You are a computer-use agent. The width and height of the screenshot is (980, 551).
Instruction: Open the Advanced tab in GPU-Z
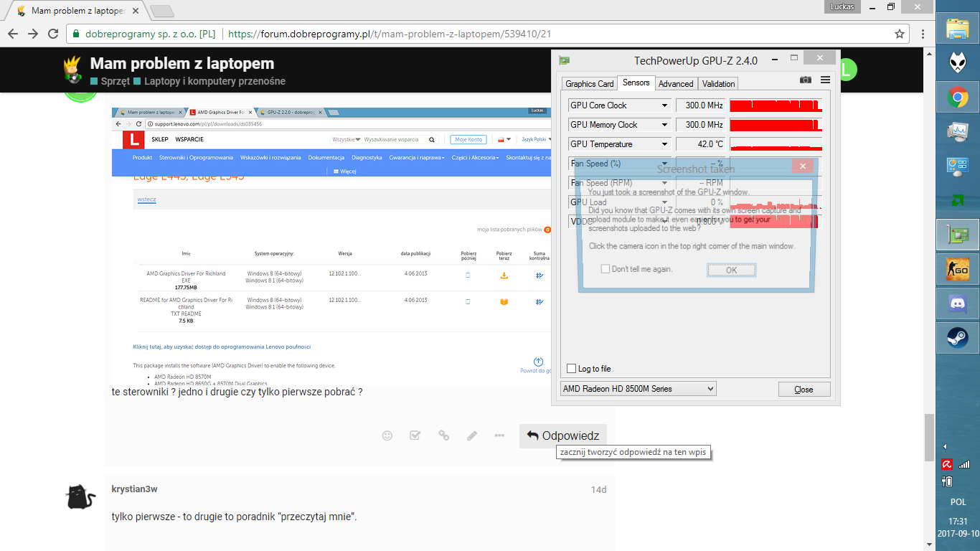[x=676, y=83]
